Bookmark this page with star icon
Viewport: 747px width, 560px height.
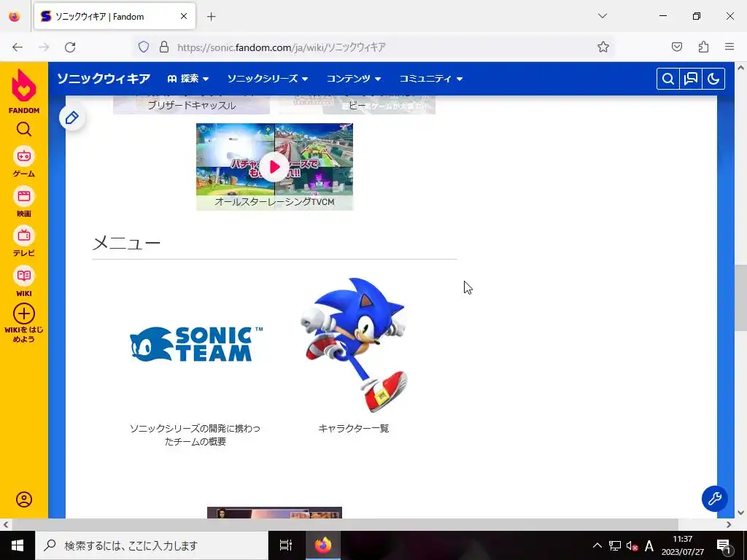(x=603, y=47)
